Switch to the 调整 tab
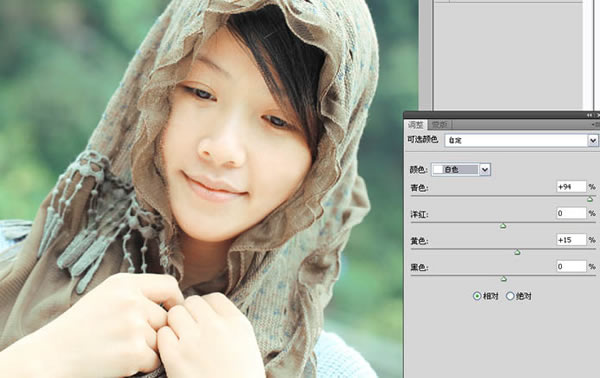Screen dimensions: 600x378 click(415, 125)
